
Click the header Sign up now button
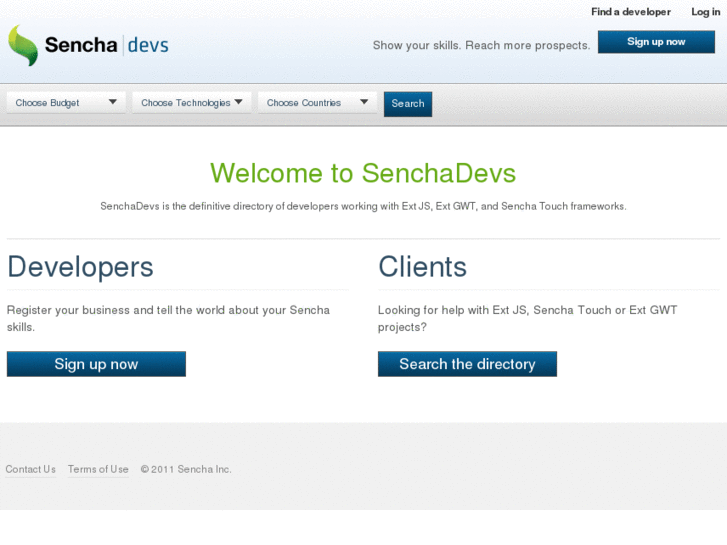(x=656, y=42)
